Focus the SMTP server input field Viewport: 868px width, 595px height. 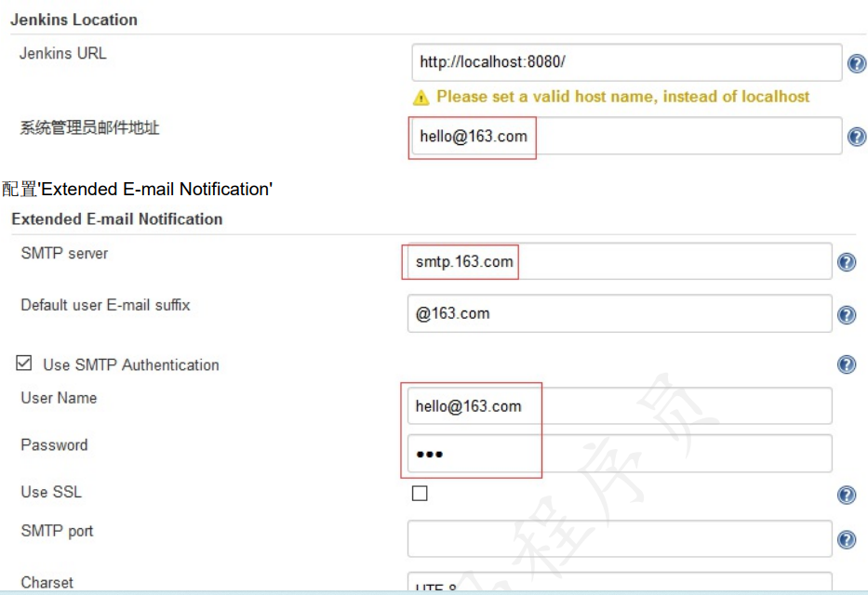click(620, 261)
